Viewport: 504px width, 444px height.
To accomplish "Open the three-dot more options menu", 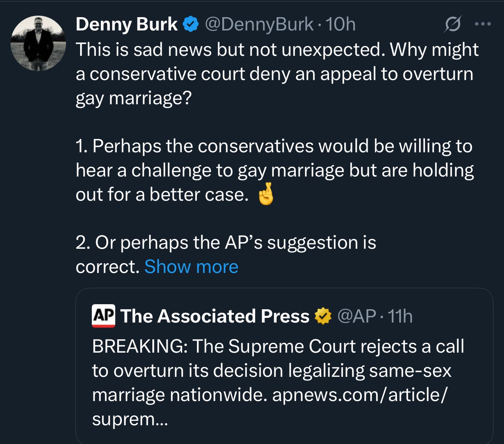I will tap(483, 24).
